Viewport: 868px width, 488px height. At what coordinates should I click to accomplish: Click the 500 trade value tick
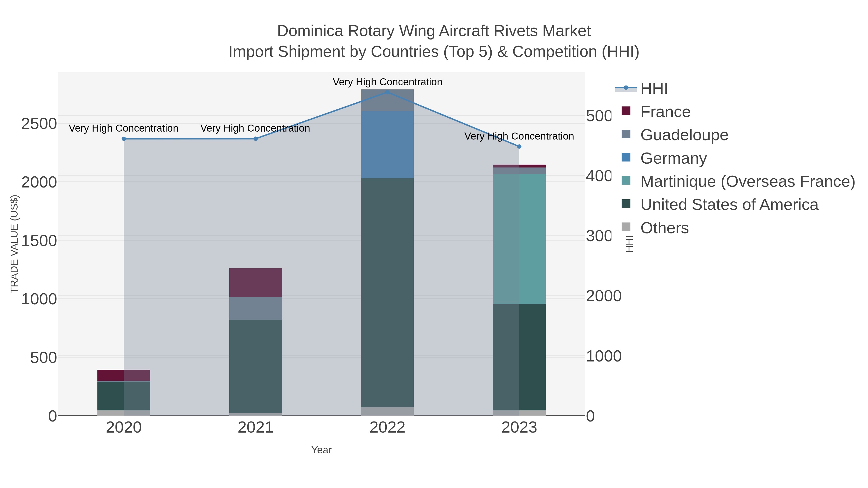tap(43, 357)
